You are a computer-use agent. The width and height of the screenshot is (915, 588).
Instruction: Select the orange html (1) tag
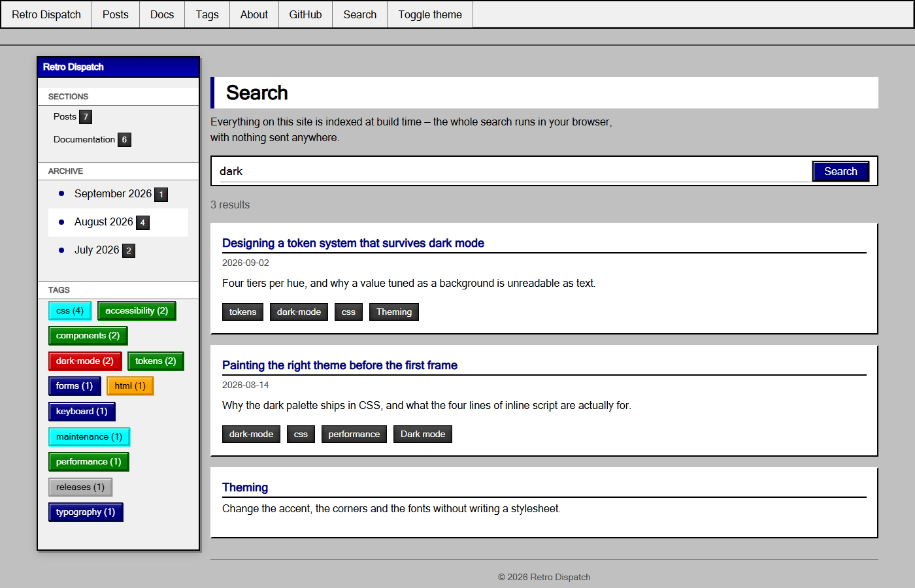click(x=130, y=385)
